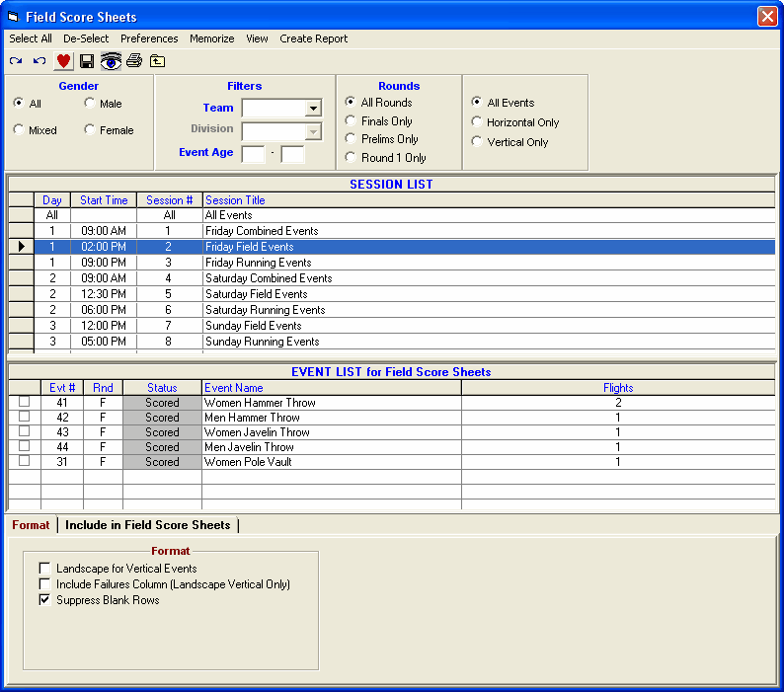Check the box for Women Hammer Throw
784x692 pixels.
point(24,402)
